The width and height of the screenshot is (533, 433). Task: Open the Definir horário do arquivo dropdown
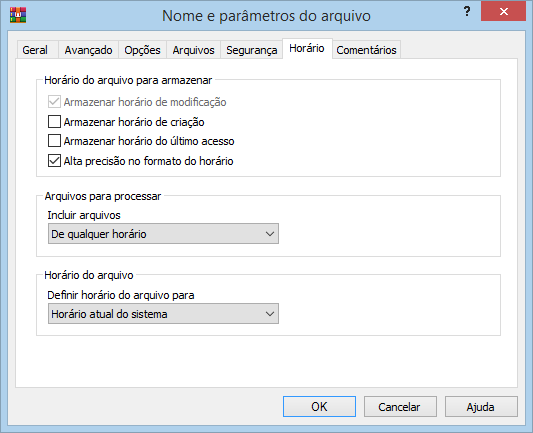click(x=163, y=314)
